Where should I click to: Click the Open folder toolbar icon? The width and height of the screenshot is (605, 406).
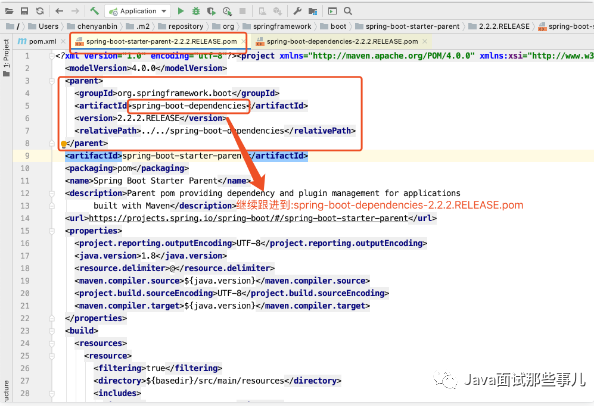(9, 11)
